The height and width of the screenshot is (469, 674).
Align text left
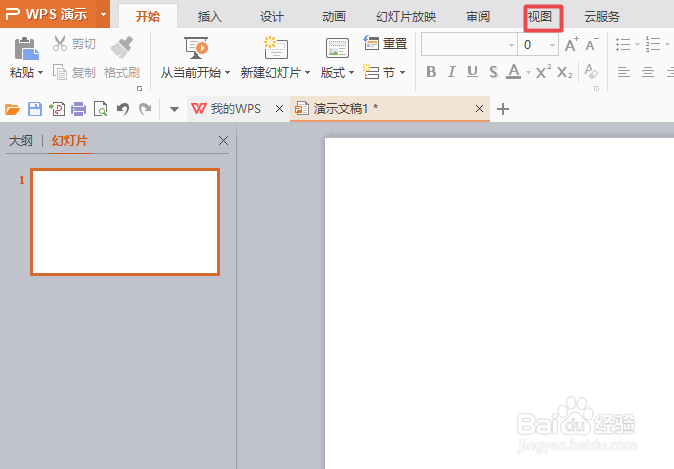coord(624,72)
